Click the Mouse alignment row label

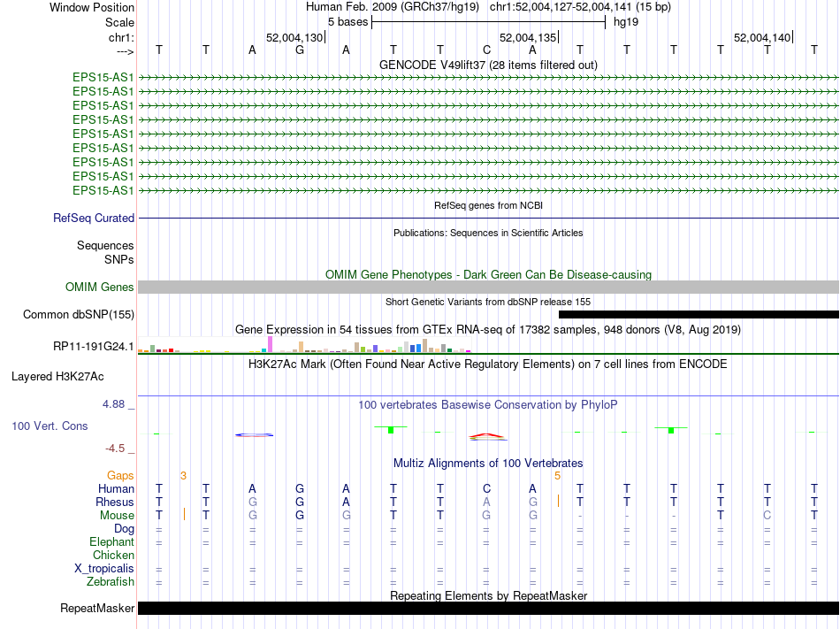tap(117, 516)
